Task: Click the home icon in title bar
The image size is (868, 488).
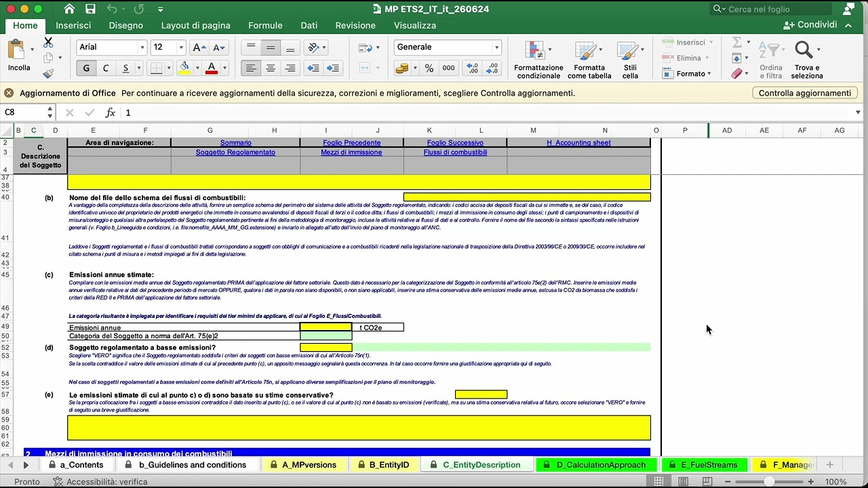Action: click(69, 9)
